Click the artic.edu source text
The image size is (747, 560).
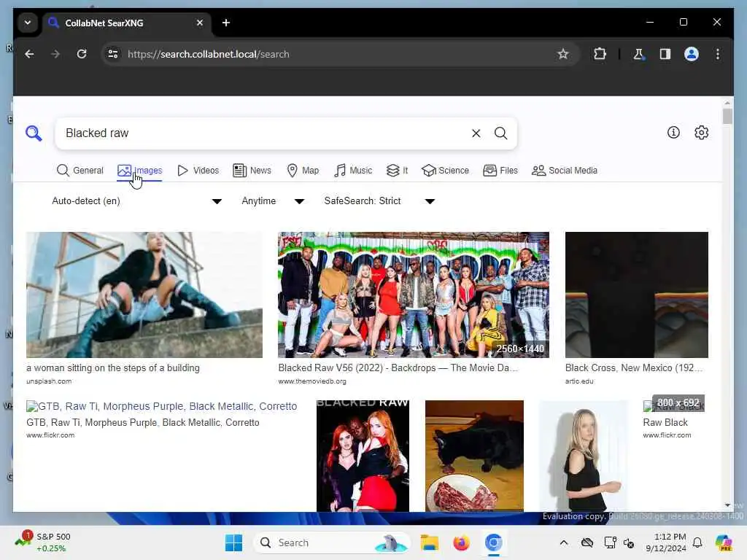[x=579, y=381]
